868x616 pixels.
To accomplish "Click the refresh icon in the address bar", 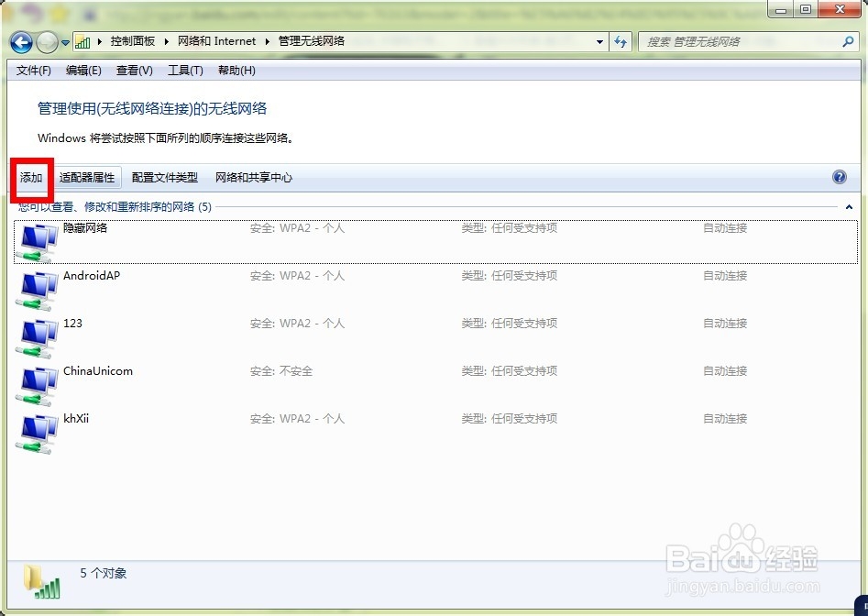I will pos(621,41).
